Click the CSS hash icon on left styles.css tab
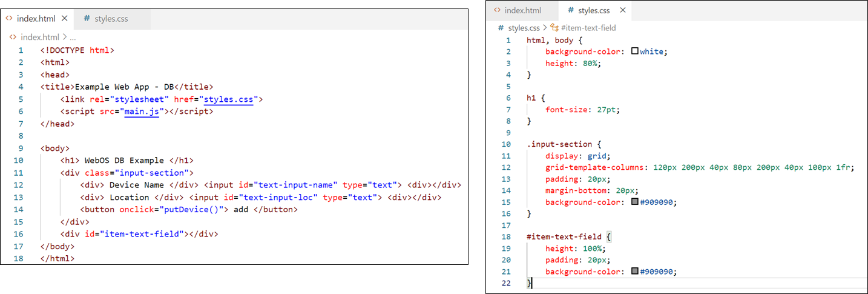The height and width of the screenshot is (294, 868). (x=87, y=19)
